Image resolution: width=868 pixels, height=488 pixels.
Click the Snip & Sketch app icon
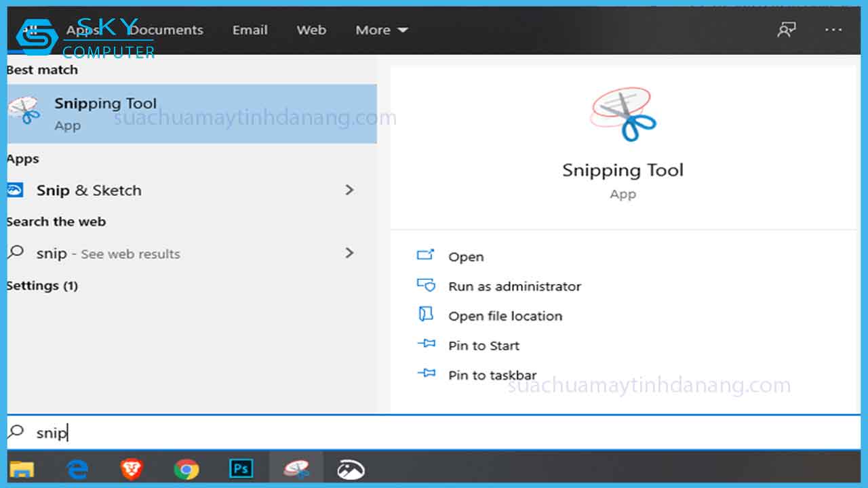click(15, 190)
